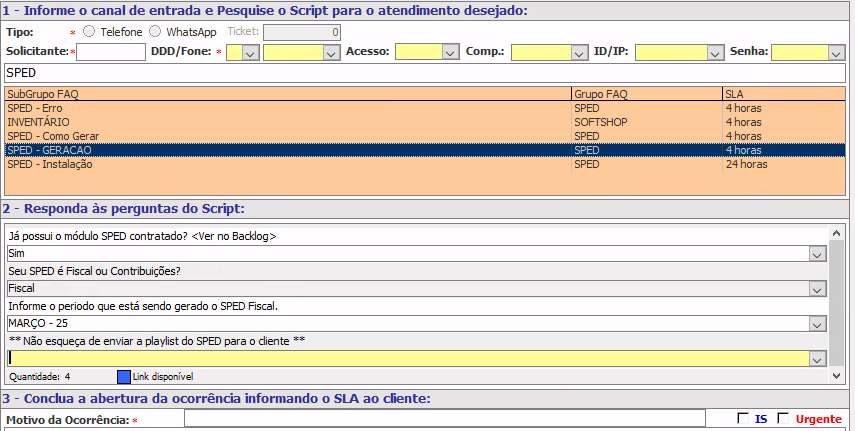Viewport: 855px width, 431px height.
Task: Click the blue 'Link disponível' color square
Action: tap(124, 377)
